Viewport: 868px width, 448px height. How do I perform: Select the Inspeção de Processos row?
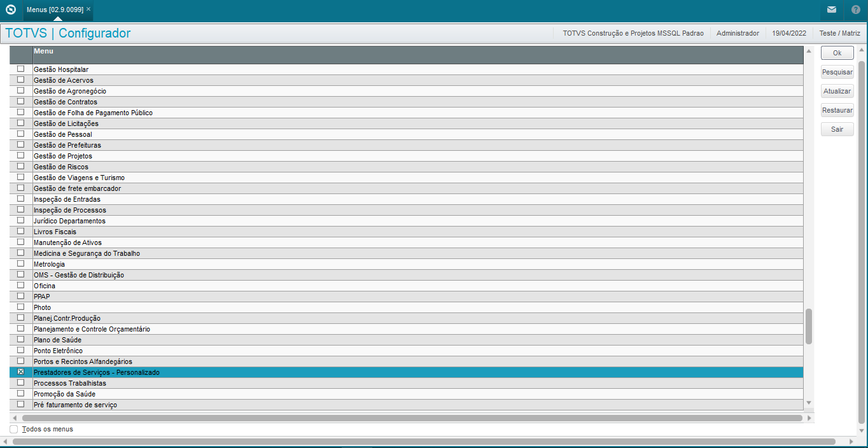[x=406, y=210]
